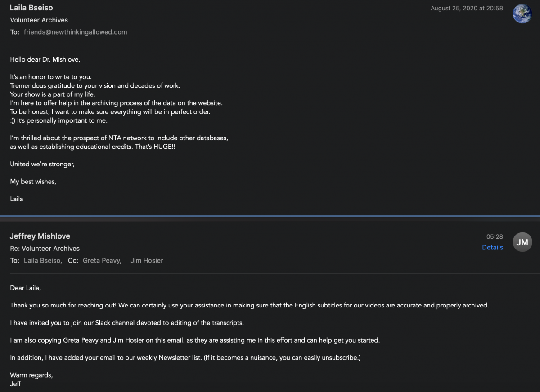This screenshot has height=392, width=540.
Task: Click the Cc: label in the reply header
Action: (73, 260)
